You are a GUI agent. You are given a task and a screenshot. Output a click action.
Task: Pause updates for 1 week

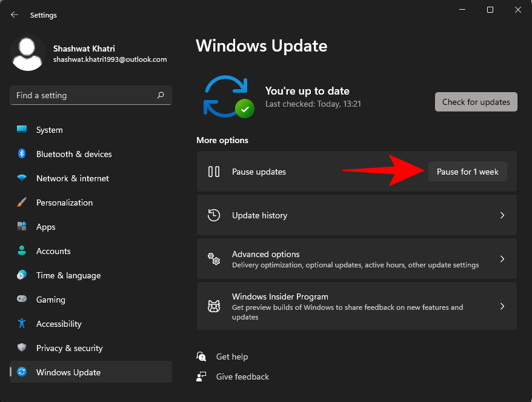(x=467, y=172)
